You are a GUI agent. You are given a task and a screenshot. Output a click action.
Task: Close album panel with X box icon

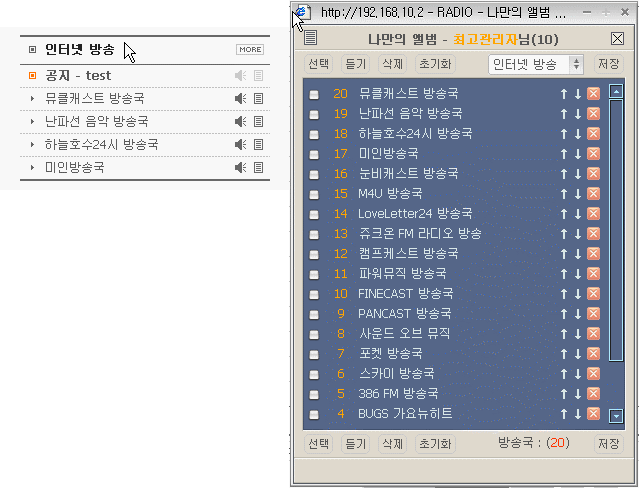click(x=617, y=39)
